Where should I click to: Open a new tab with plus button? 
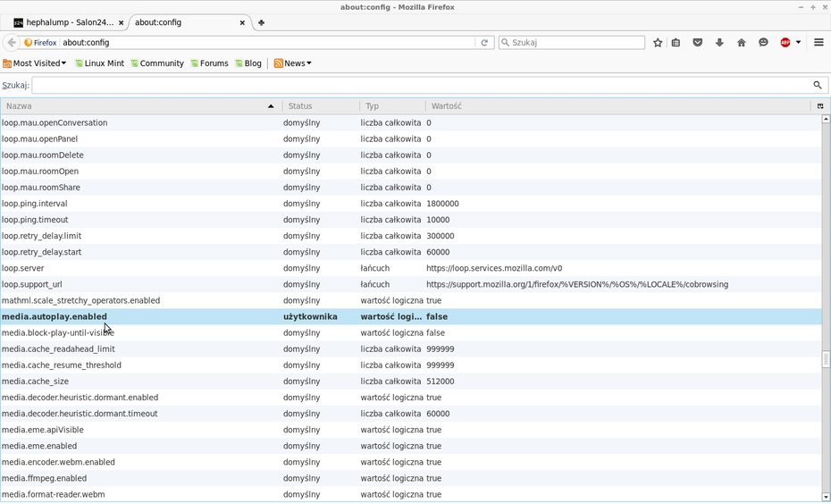(261, 22)
